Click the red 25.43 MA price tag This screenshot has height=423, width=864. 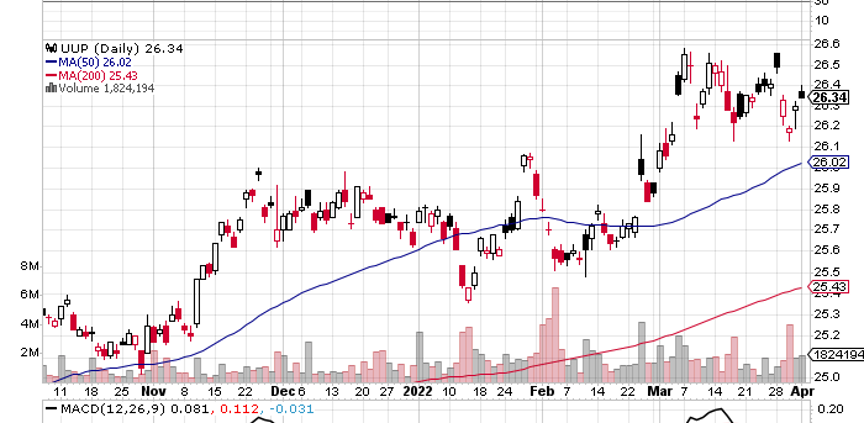pyautogui.click(x=829, y=288)
